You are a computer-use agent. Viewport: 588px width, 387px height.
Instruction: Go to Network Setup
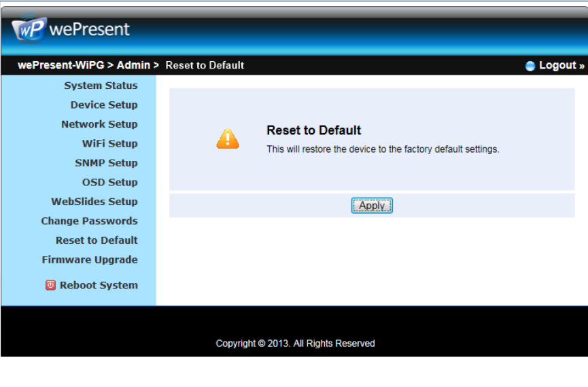pyautogui.click(x=99, y=124)
